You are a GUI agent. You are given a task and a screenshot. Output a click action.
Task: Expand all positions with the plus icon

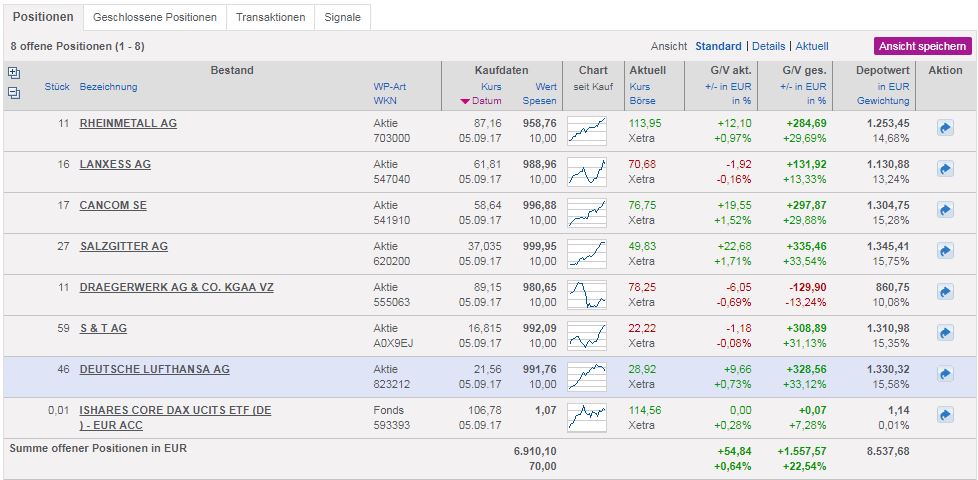point(14,72)
